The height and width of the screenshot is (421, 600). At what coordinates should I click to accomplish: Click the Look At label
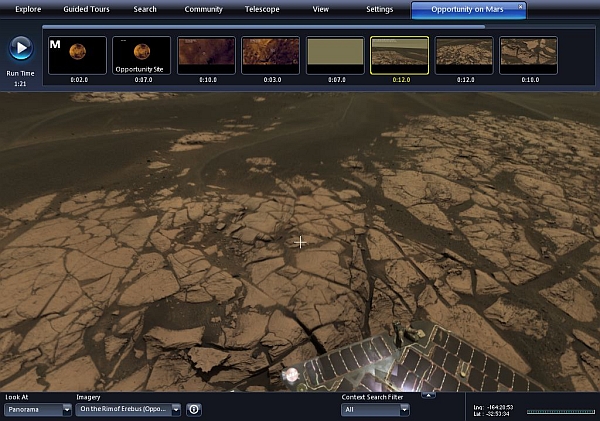pyautogui.click(x=17, y=397)
